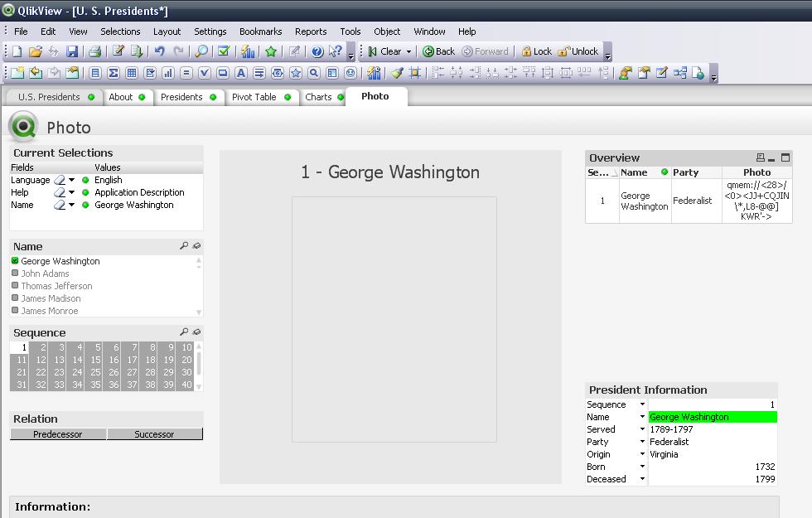Create a Search Object magnifier icon
This screenshot has width=812, height=518.
coord(314,73)
